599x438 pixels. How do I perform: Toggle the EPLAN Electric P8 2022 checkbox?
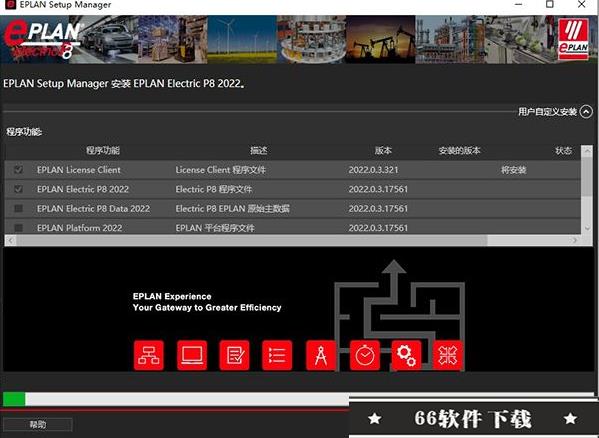click(18, 189)
